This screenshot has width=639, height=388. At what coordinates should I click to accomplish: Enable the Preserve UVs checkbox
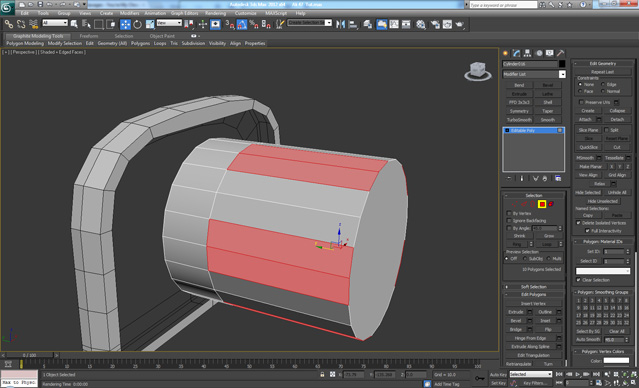[581, 102]
